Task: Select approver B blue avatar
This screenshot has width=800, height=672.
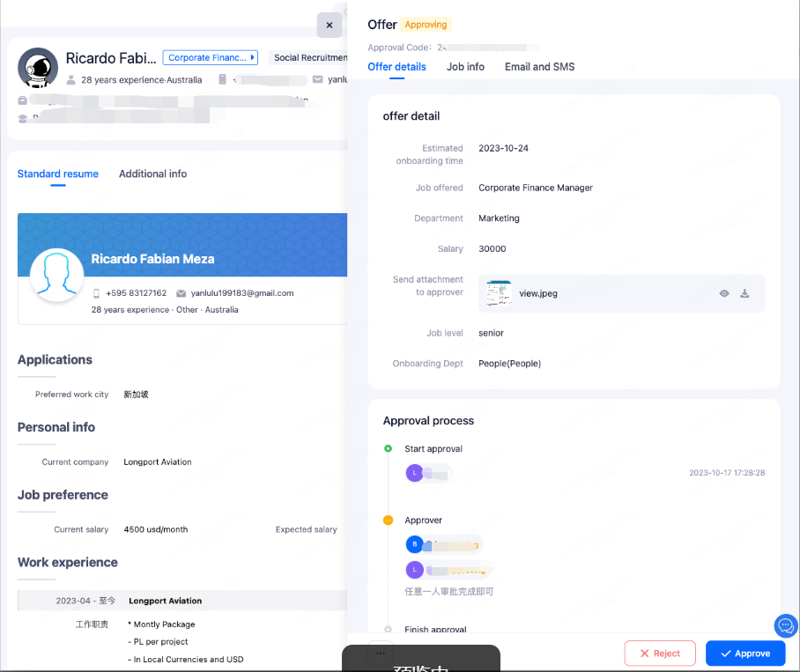Action: click(x=414, y=544)
